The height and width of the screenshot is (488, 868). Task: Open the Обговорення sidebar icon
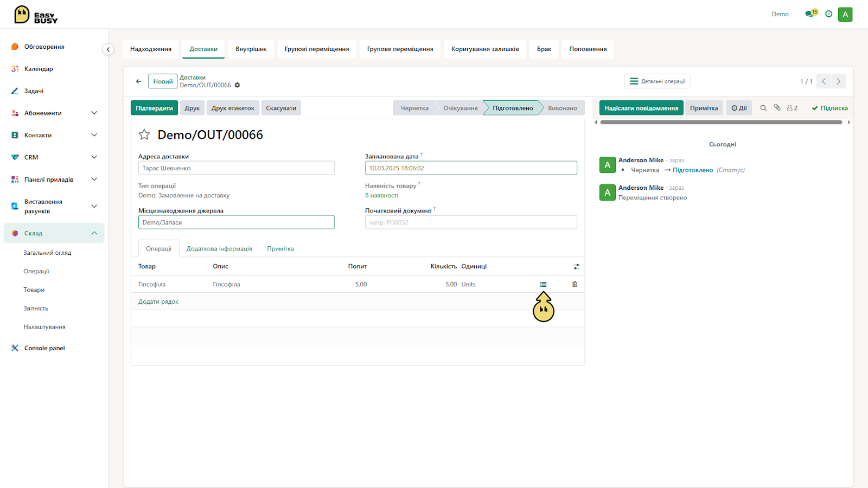[15, 47]
